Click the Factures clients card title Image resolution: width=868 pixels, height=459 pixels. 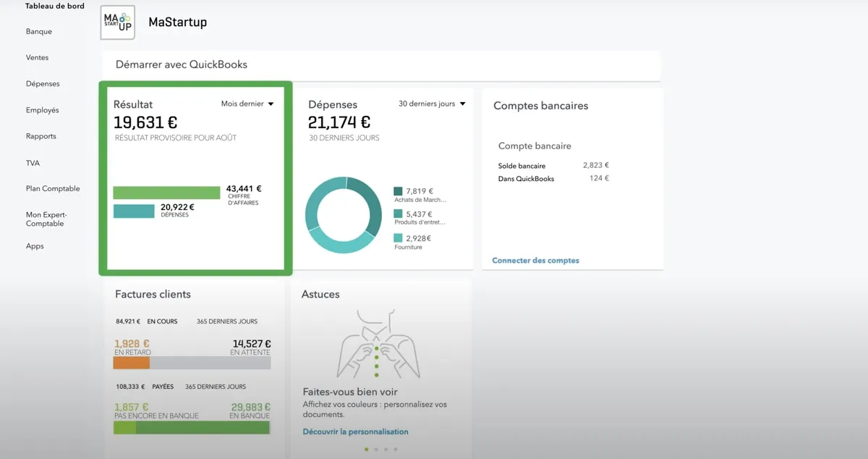[x=153, y=295]
